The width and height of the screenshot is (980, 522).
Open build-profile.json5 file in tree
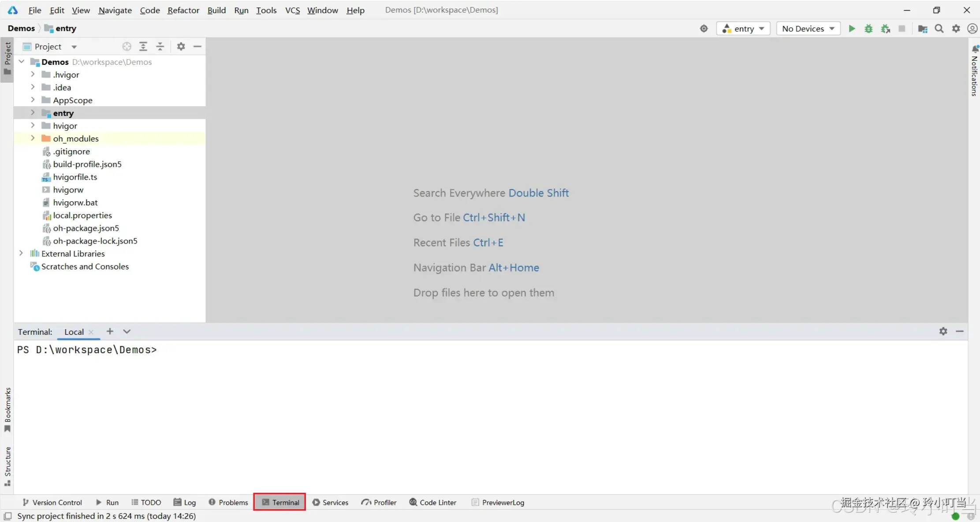tap(87, 164)
